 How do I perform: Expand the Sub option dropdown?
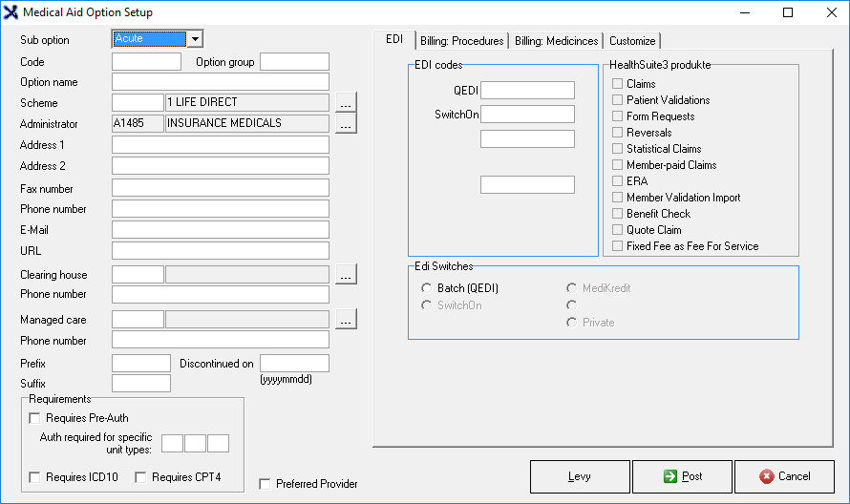194,38
